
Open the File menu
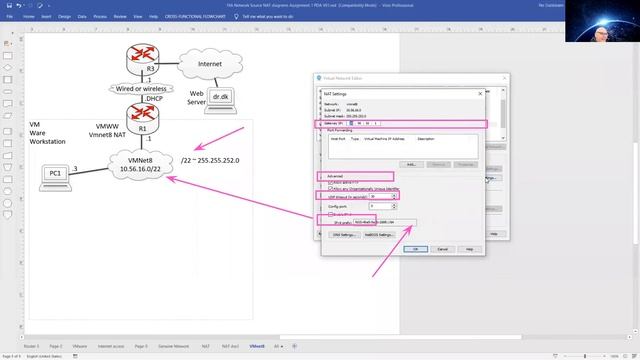[x=9, y=17]
